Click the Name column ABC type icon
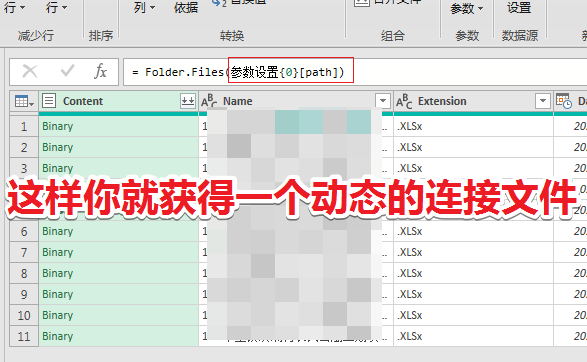 tap(209, 101)
